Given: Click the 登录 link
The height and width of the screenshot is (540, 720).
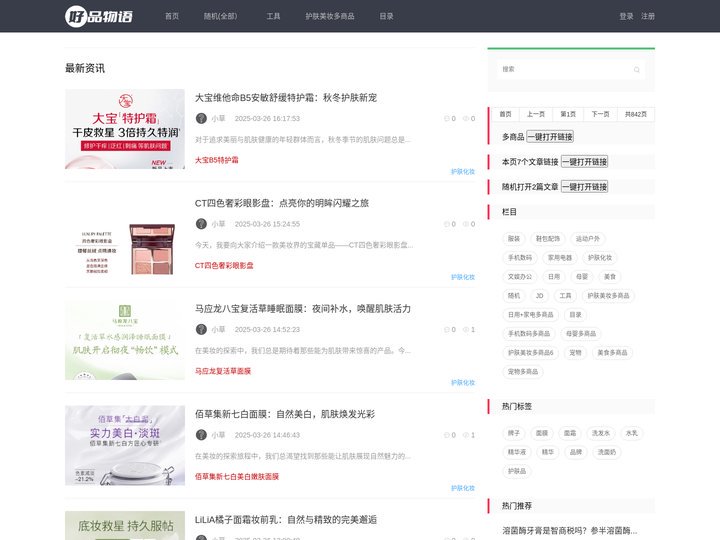Looking at the screenshot, I should tap(626, 16).
